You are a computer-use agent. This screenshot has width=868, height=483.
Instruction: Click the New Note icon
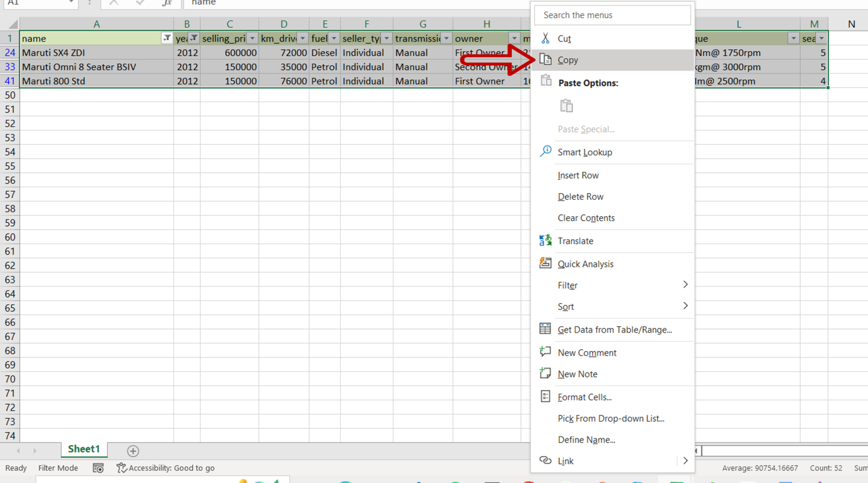tap(545, 373)
